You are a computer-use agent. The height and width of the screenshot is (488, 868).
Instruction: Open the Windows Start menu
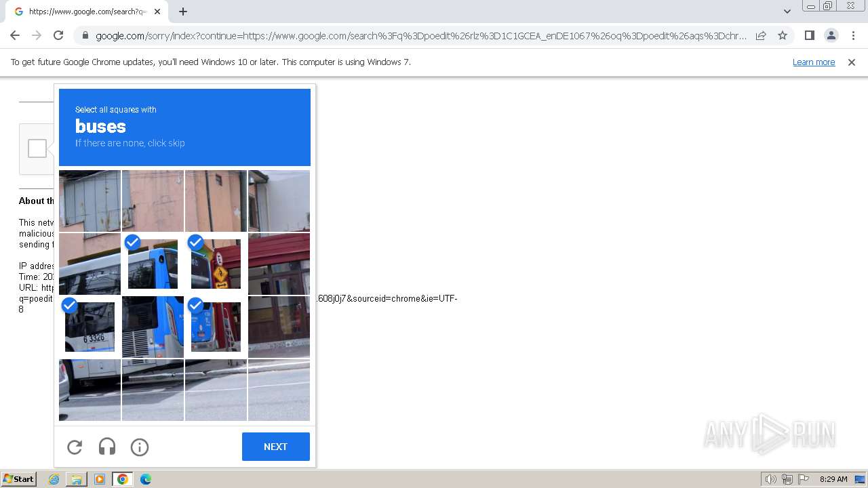(x=18, y=479)
